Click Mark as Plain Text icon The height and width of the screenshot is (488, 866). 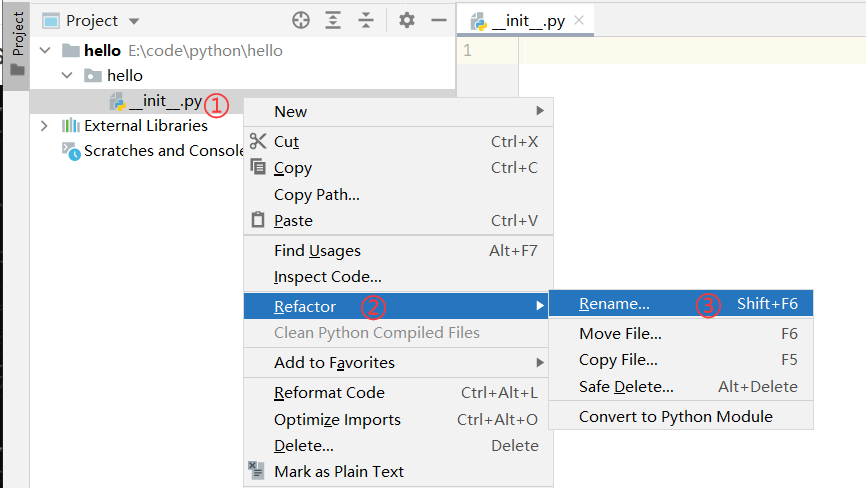(258, 471)
